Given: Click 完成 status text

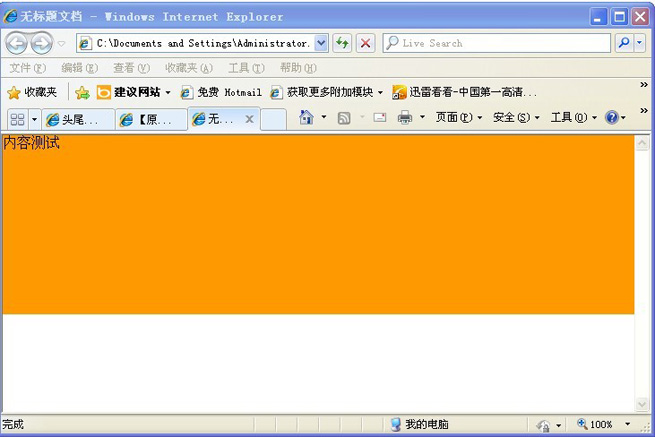Looking at the screenshot, I should point(13,424).
